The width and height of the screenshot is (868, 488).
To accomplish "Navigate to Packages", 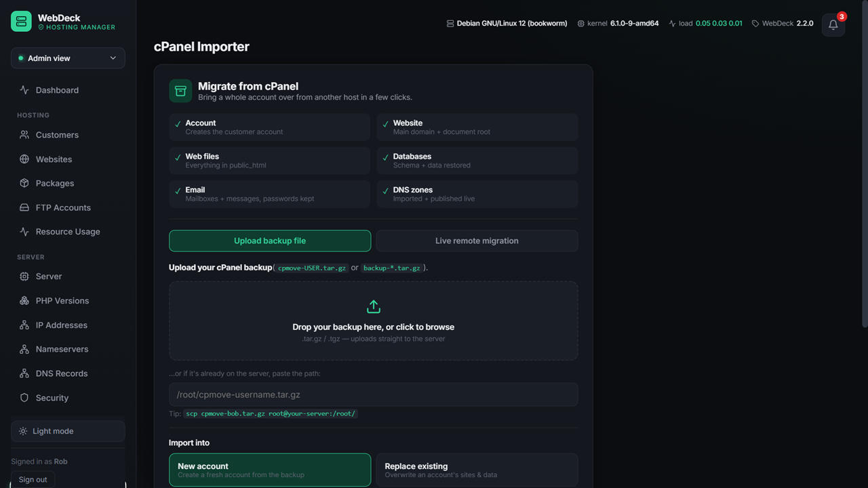I will click(68, 183).
